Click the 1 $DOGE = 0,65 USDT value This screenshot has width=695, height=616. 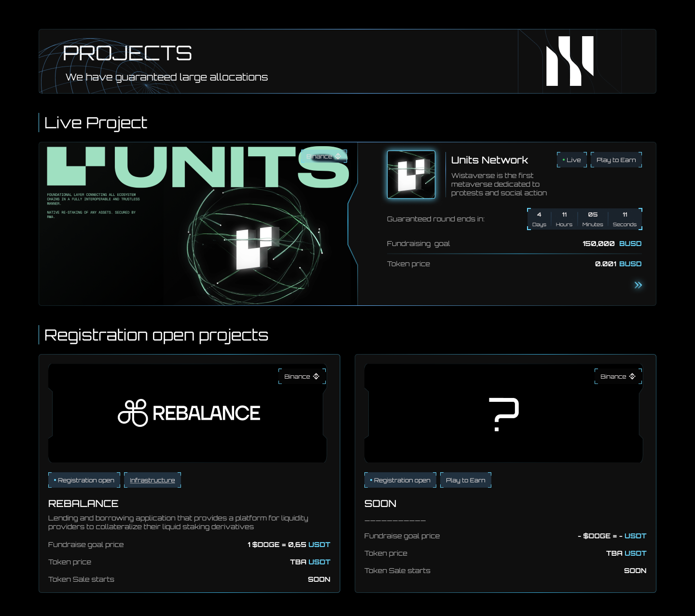289,545
